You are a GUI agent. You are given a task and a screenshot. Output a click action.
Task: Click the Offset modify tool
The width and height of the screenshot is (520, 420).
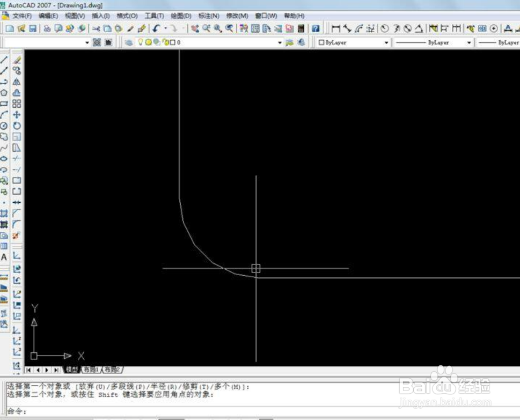(17, 93)
